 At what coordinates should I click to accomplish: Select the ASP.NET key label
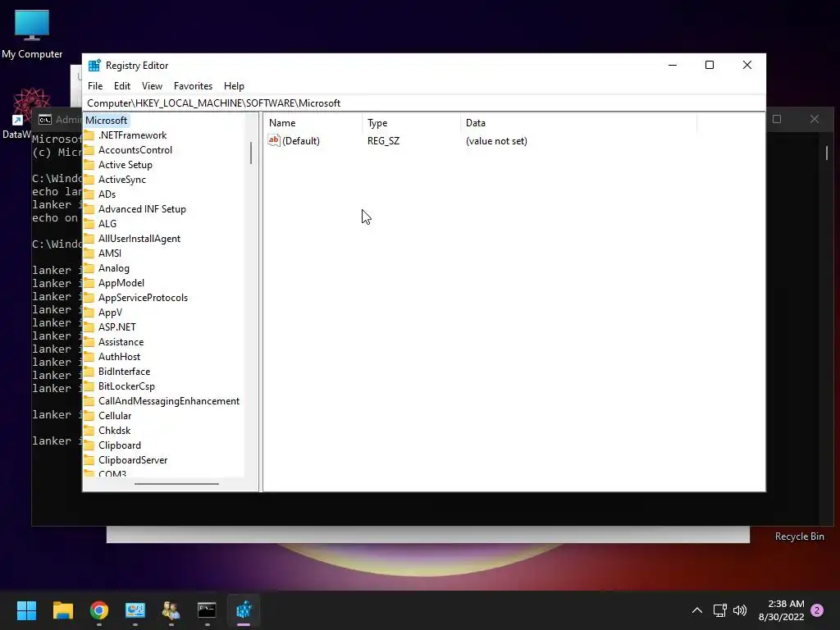116,326
